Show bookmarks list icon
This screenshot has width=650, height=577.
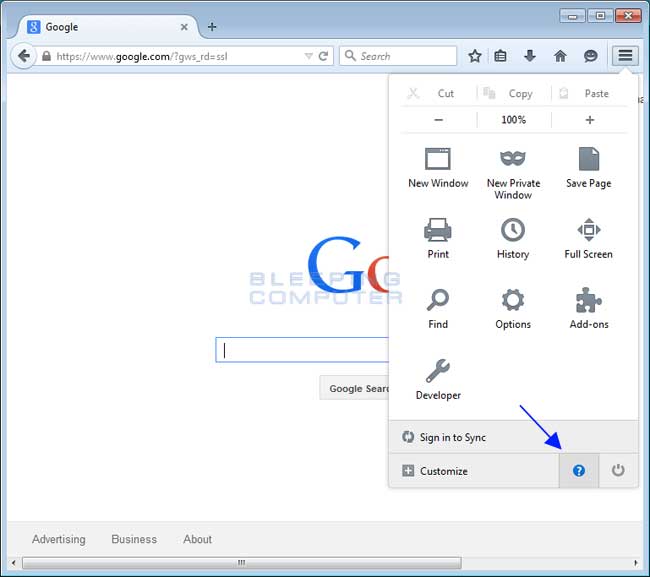500,56
